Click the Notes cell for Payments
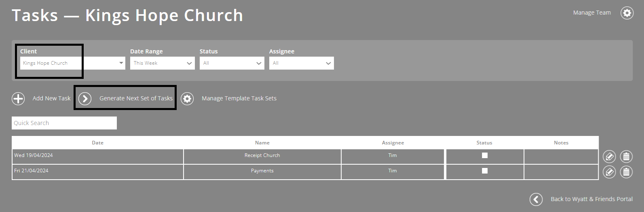The width and height of the screenshot is (644, 212). pyautogui.click(x=561, y=172)
